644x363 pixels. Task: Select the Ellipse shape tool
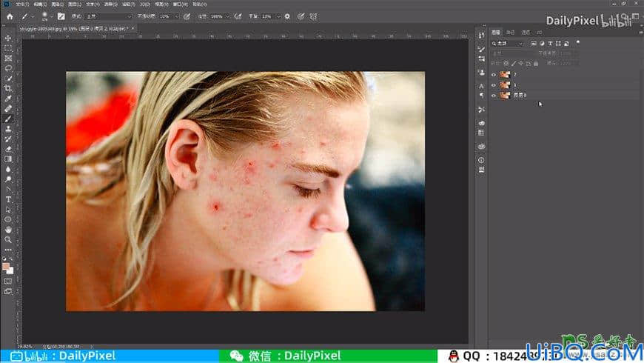[x=8, y=219]
